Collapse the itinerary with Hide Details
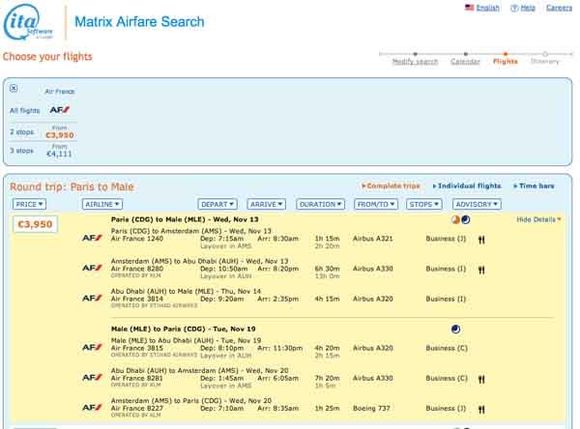580x429 pixels. pos(539,220)
